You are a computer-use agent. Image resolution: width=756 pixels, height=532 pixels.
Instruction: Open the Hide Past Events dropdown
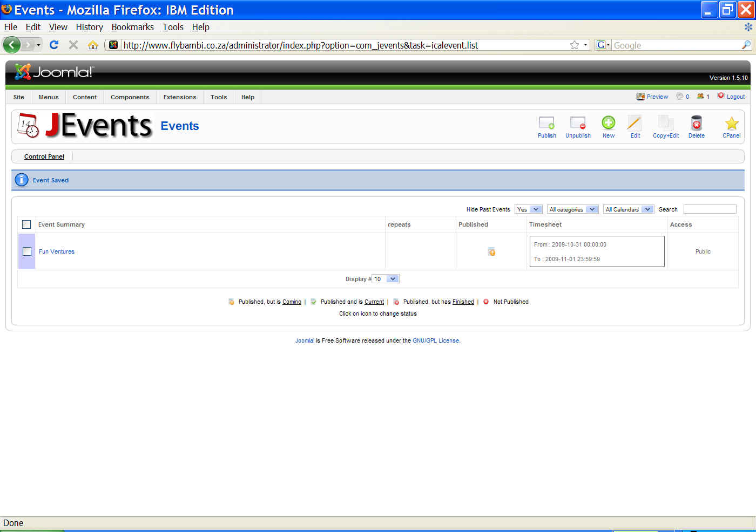point(528,209)
